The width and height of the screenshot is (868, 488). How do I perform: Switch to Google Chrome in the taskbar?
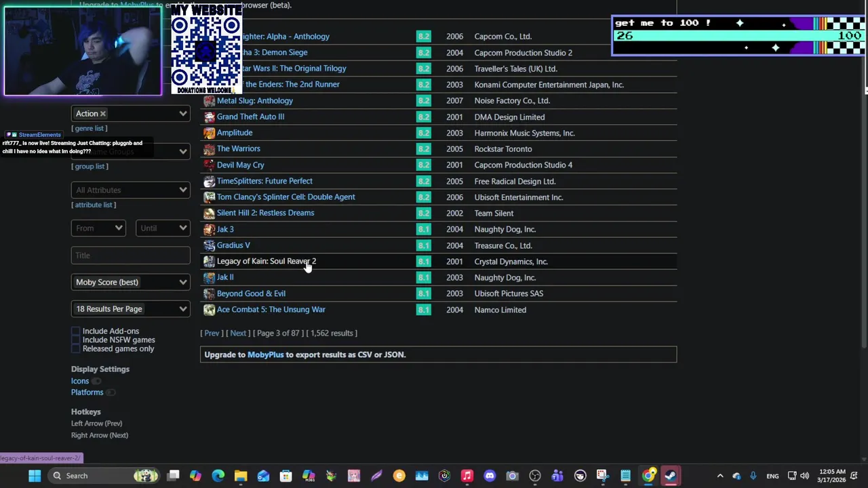pyautogui.click(x=648, y=476)
